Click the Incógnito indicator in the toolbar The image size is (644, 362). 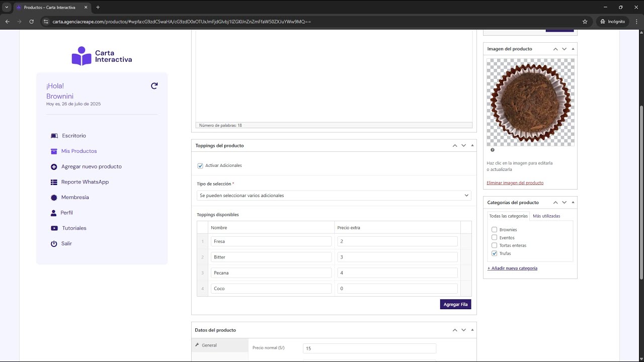coord(612,22)
